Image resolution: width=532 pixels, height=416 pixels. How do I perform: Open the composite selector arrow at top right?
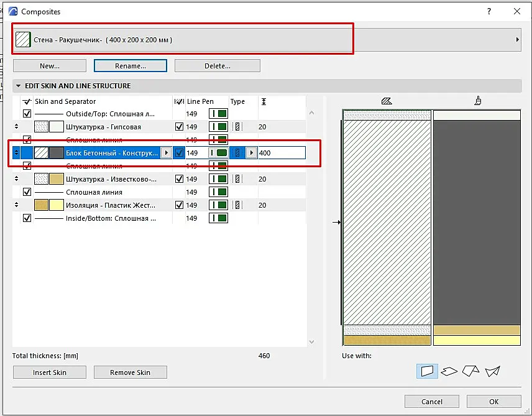tap(518, 40)
